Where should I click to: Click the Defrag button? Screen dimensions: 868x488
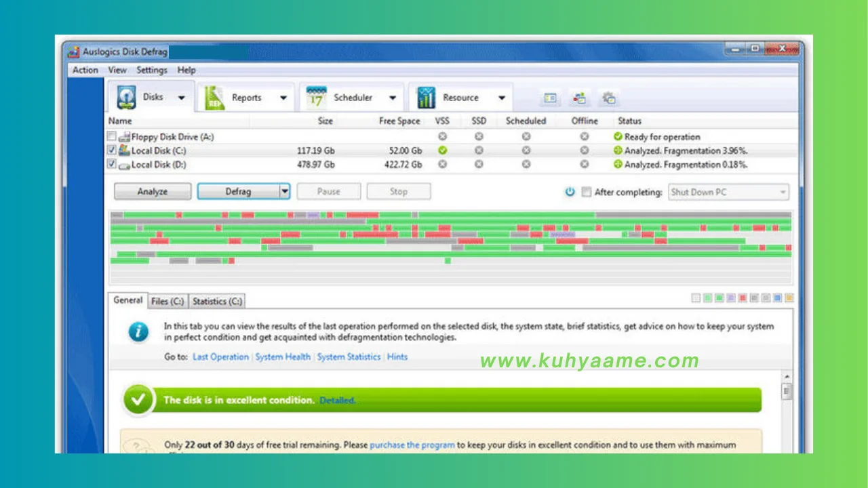coord(238,192)
